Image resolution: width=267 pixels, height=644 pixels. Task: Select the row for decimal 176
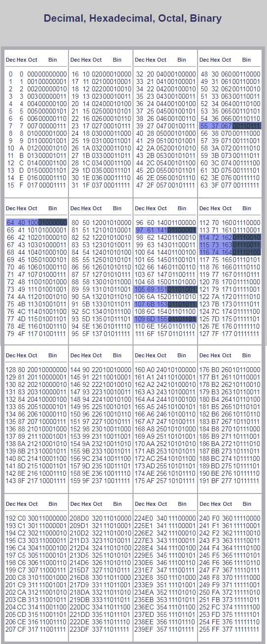pyautogui.click(x=230, y=369)
